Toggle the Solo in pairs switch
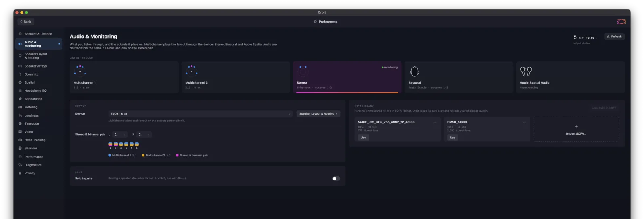The image size is (644, 219). click(336, 178)
